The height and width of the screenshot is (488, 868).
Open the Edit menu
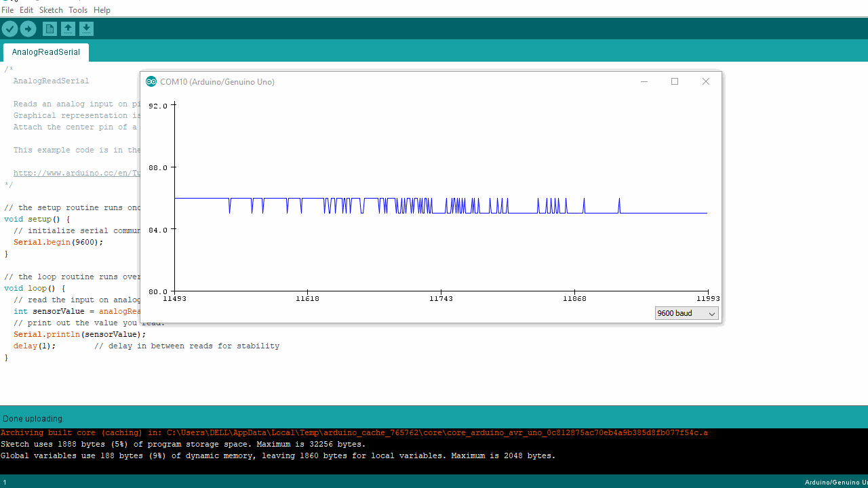26,10
